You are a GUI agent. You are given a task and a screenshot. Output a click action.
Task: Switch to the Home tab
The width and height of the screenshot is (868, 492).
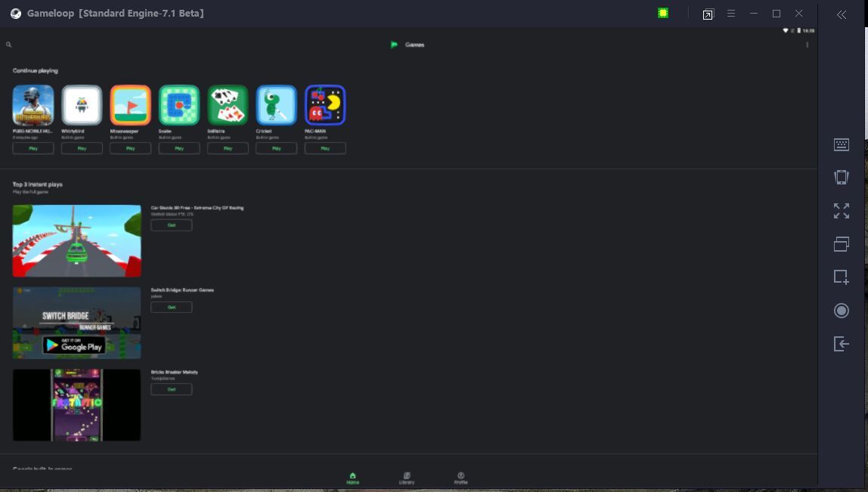(x=352, y=478)
